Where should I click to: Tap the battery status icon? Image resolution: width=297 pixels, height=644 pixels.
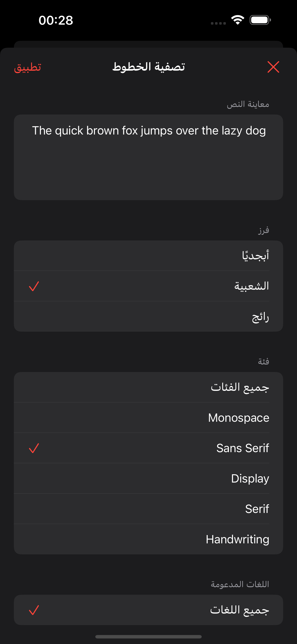click(260, 20)
